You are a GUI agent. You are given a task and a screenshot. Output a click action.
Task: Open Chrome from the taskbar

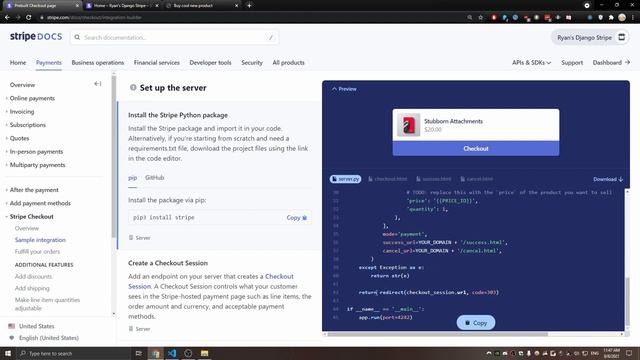[x=156, y=353]
